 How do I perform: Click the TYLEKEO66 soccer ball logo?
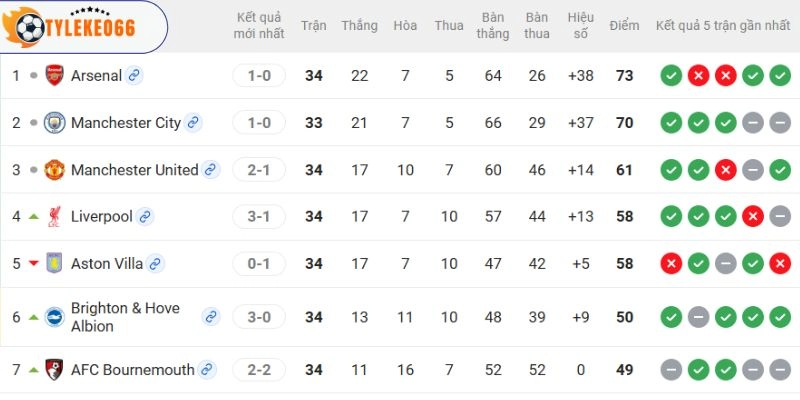click(30, 27)
